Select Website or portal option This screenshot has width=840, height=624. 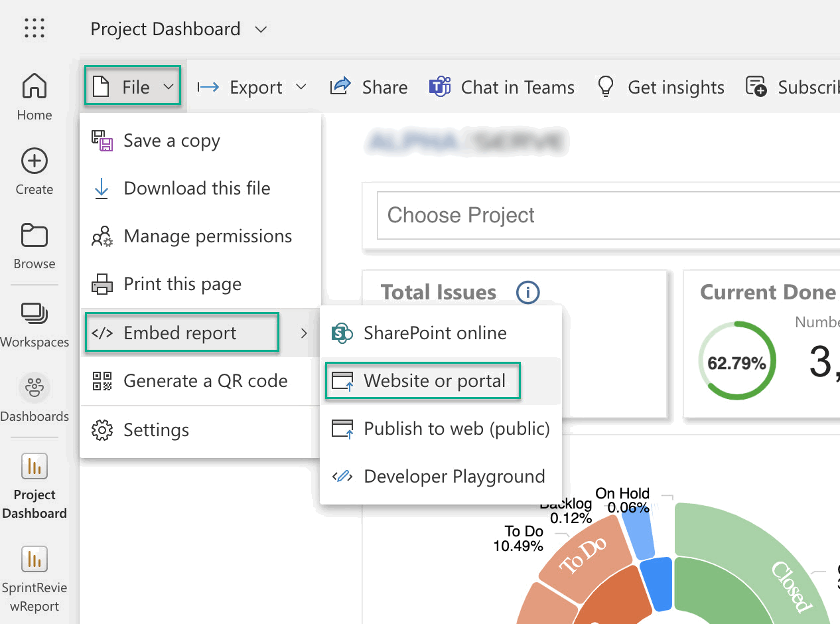[x=434, y=381]
